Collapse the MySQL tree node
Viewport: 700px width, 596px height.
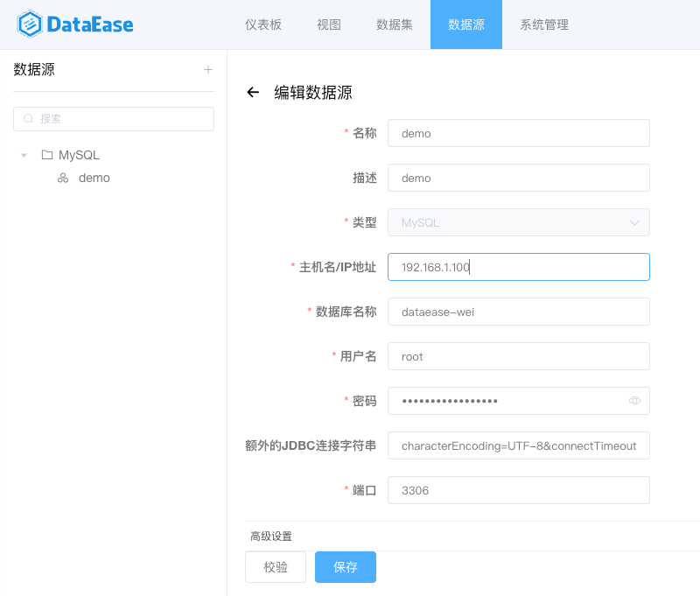[24, 155]
